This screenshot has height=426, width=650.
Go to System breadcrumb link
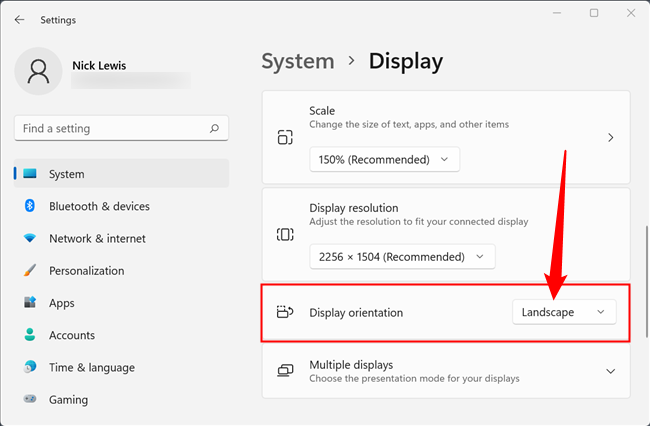[297, 61]
